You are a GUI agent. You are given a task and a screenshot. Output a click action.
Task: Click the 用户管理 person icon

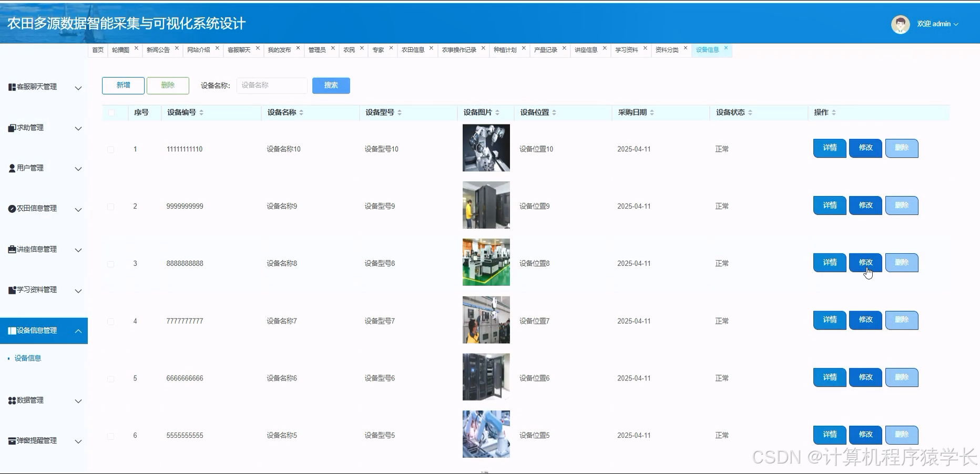pyautogui.click(x=12, y=168)
